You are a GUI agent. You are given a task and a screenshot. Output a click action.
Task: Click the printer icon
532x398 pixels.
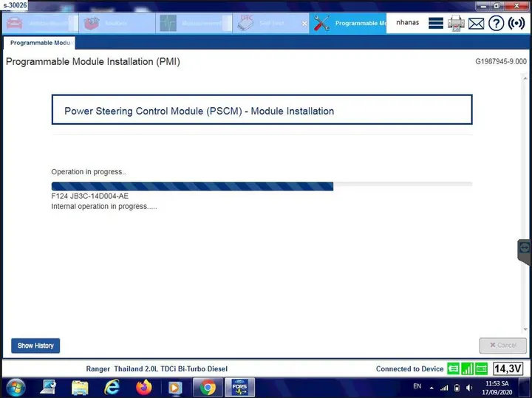456,23
